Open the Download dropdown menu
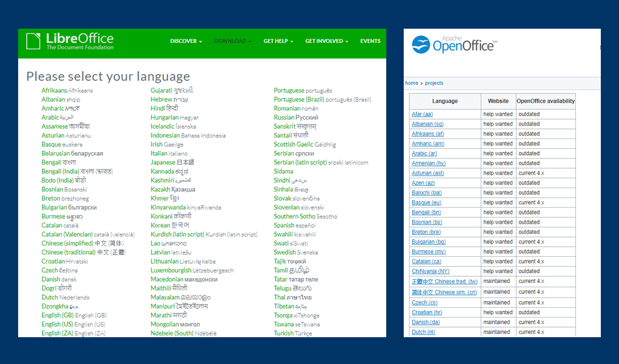 tap(232, 41)
